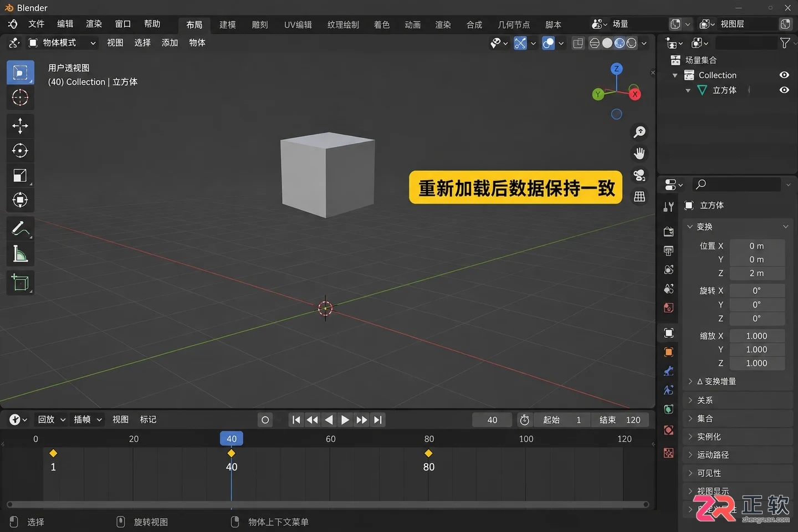The width and height of the screenshot is (798, 532).
Task: Expand the 实例化 panel
Action: point(738,437)
